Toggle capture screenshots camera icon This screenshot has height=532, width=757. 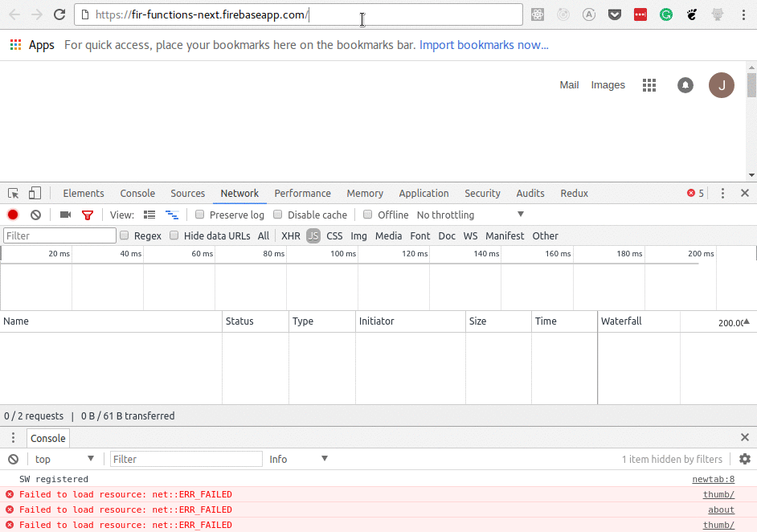click(65, 215)
